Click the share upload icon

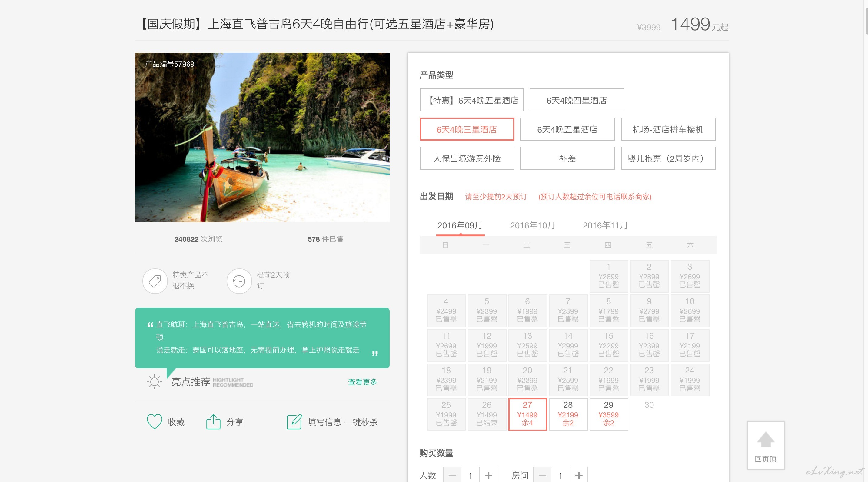point(213,421)
